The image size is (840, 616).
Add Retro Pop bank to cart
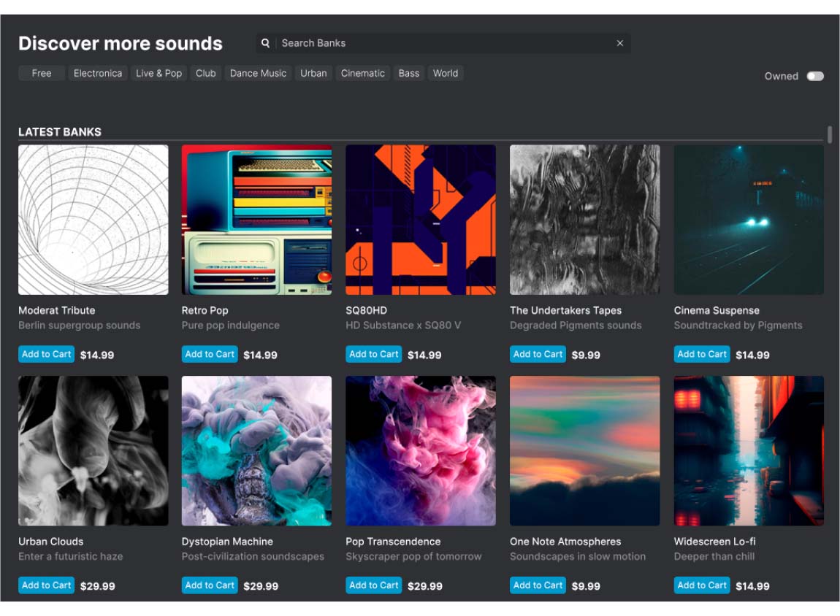click(x=210, y=355)
